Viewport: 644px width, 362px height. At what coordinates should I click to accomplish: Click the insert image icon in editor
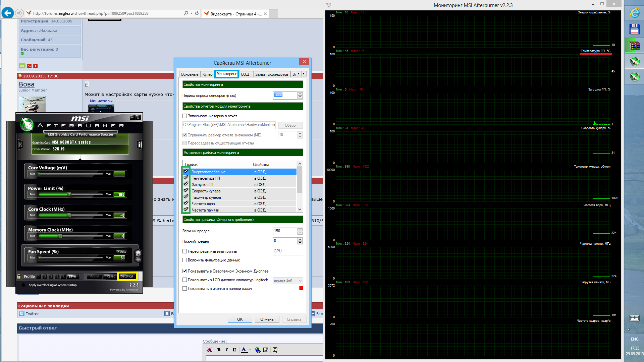266,350
